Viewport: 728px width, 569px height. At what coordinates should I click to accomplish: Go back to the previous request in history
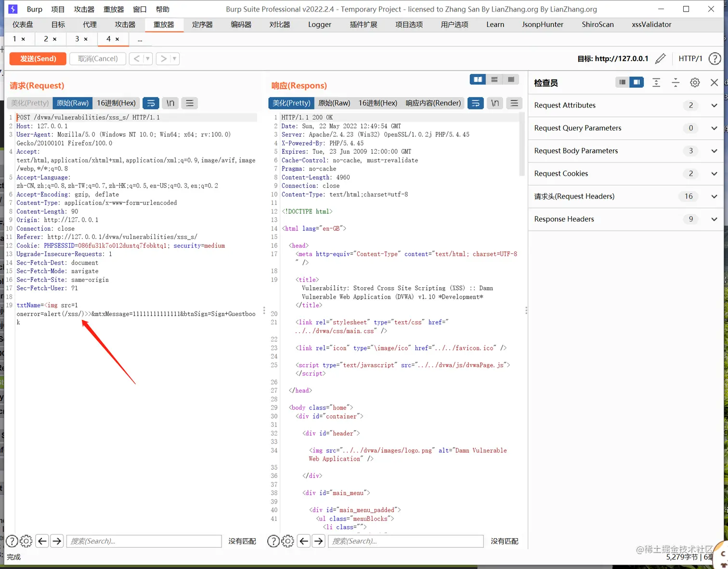(x=137, y=59)
